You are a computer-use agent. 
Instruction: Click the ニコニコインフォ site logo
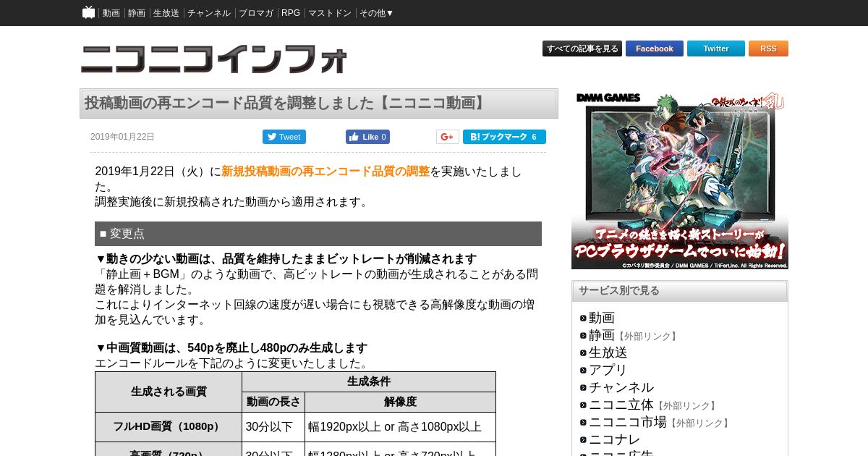coord(214,59)
